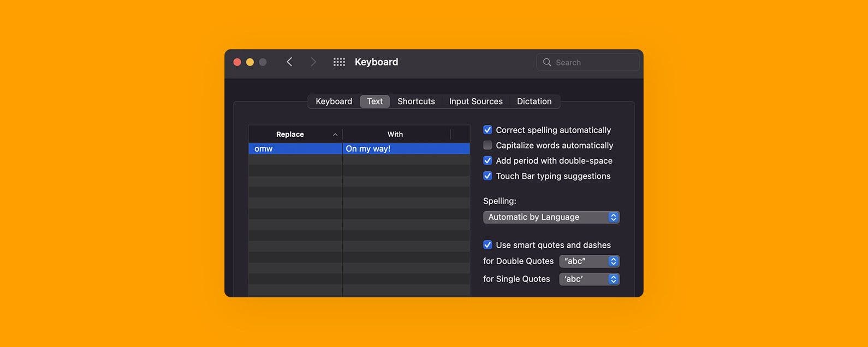Uncheck Touch Bar typing suggestions
Viewport: 868px width, 347px height.
[487, 176]
